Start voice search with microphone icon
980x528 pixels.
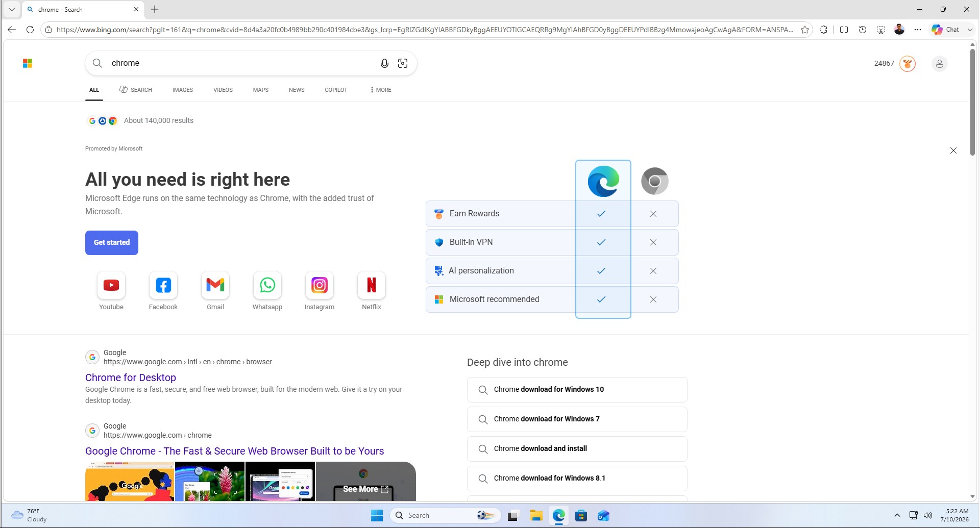(384, 63)
